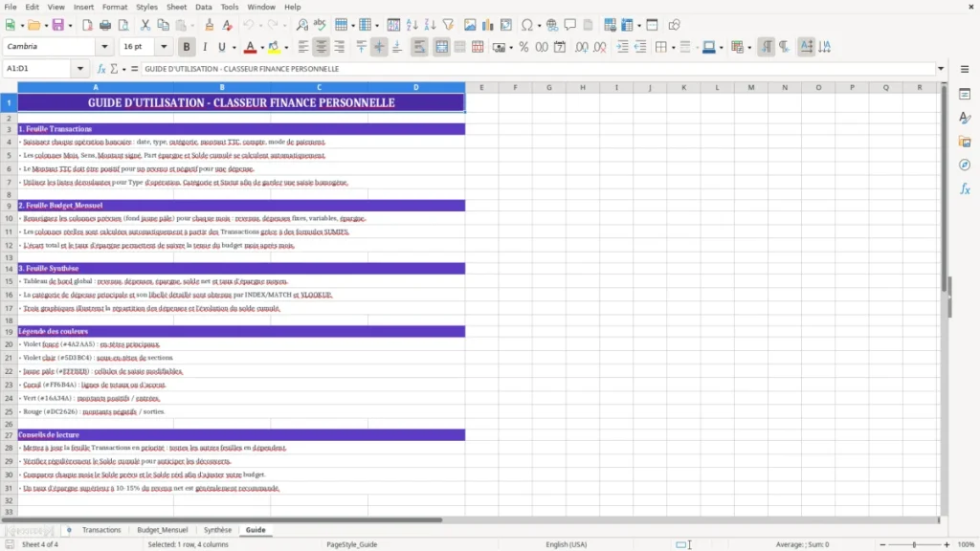Open background color dropdown arrow
This screenshot has height=551, width=980.
point(286,48)
